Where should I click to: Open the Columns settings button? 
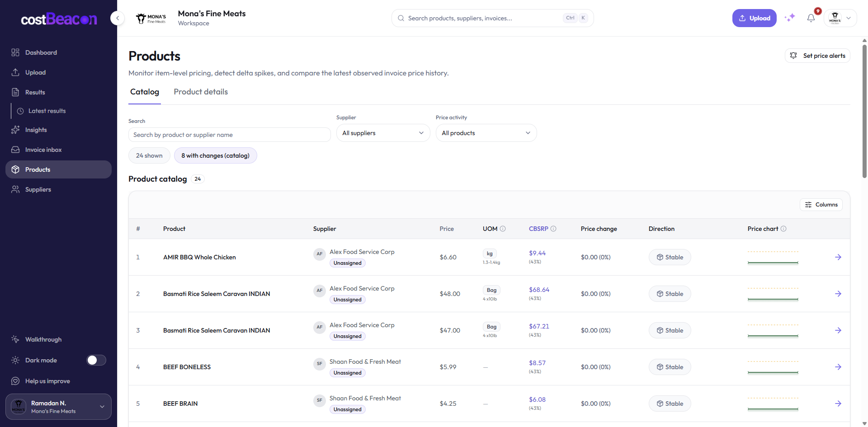tap(821, 205)
